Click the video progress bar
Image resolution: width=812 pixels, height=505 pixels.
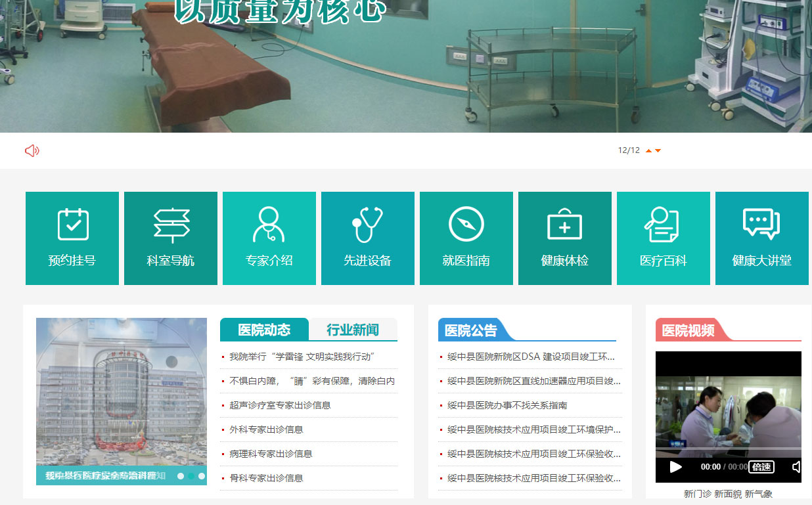pyautogui.click(x=729, y=449)
